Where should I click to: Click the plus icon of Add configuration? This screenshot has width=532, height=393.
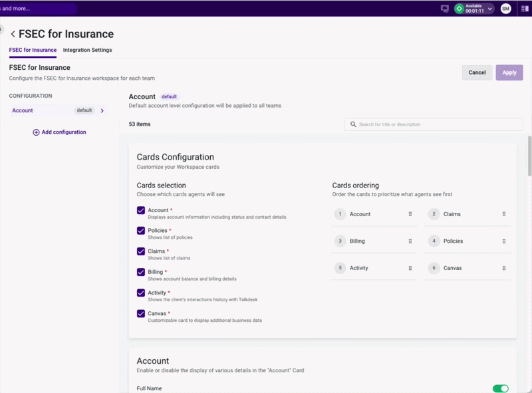(x=36, y=132)
